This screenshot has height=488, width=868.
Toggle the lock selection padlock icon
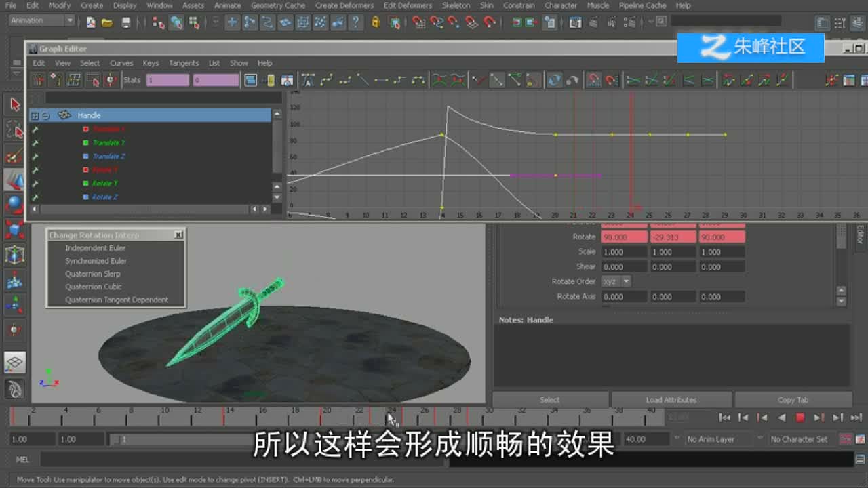click(375, 22)
